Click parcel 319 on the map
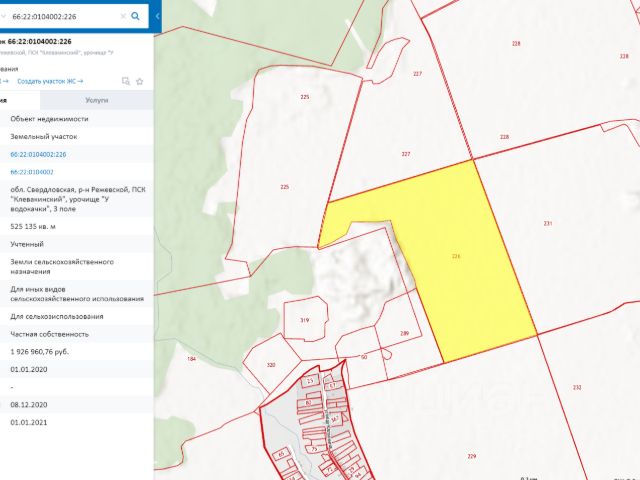Screen dimensions: 640x480 (x=304, y=320)
